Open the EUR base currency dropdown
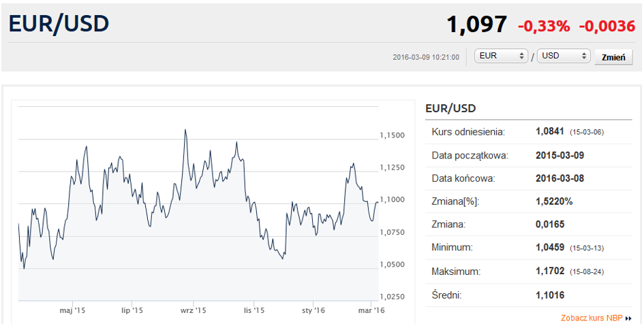Viewport: 644px width, 328px height. 501,56
